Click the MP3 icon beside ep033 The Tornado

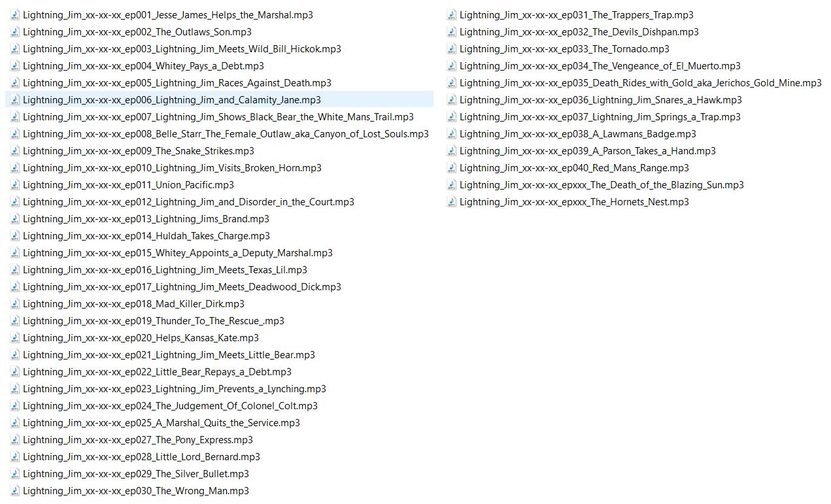tap(452, 49)
